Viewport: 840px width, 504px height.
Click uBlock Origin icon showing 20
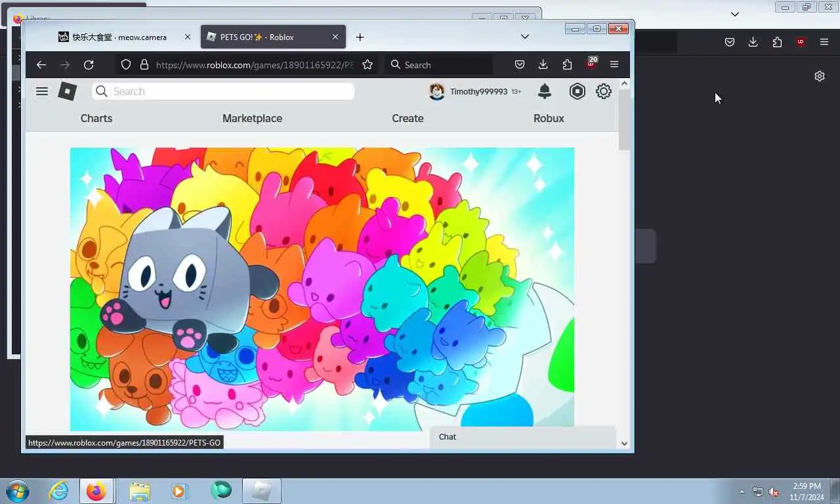(x=591, y=64)
